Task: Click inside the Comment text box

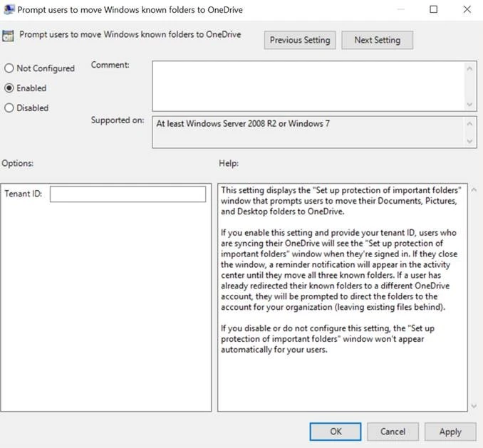Action: click(306, 85)
